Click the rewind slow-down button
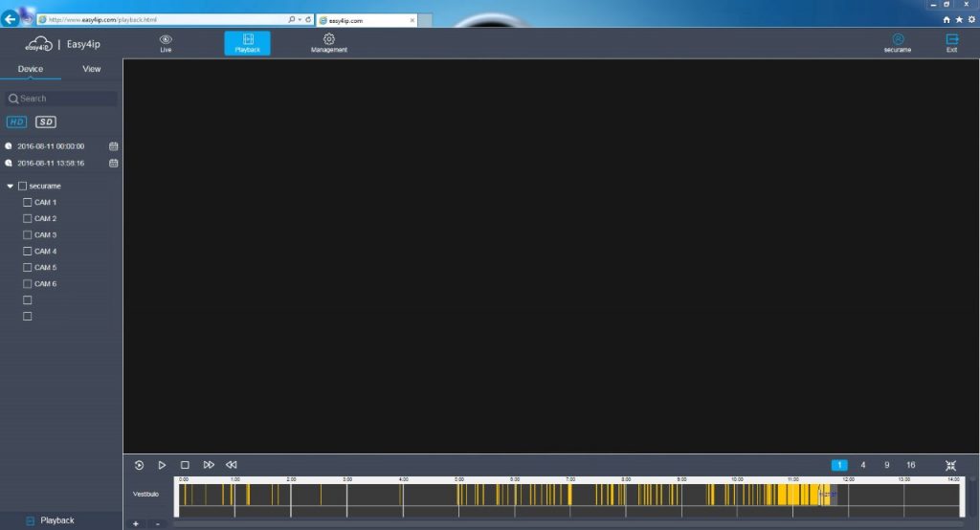Image resolution: width=980 pixels, height=530 pixels. click(232, 465)
